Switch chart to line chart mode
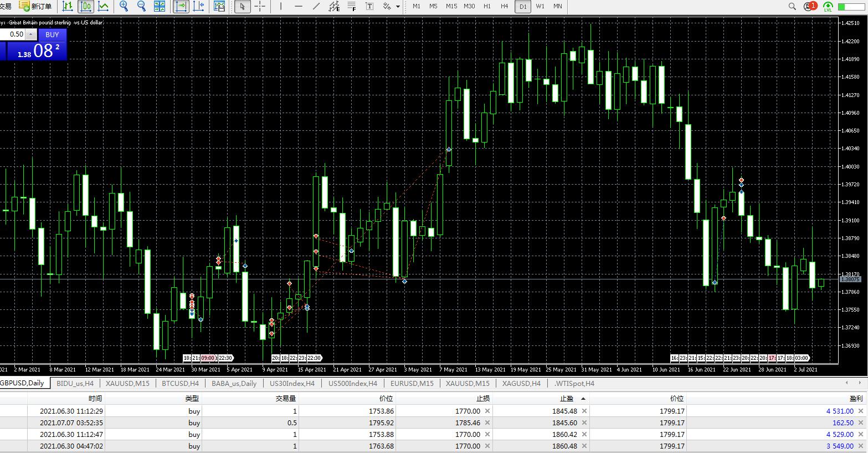The width and height of the screenshot is (868, 453). (103, 6)
